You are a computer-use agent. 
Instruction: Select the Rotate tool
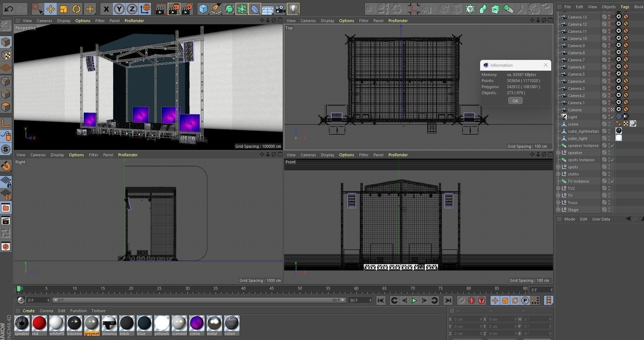point(76,9)
